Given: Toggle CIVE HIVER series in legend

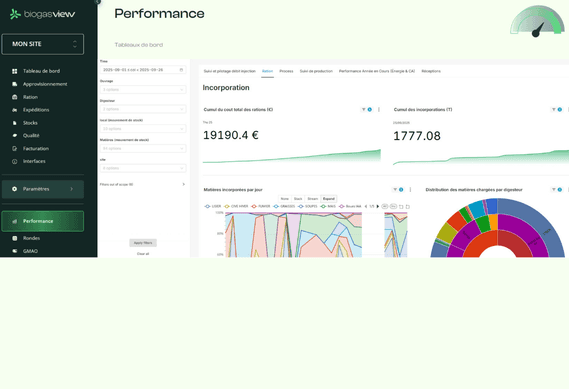Looking at the screenshot, I should pos(236,206).
